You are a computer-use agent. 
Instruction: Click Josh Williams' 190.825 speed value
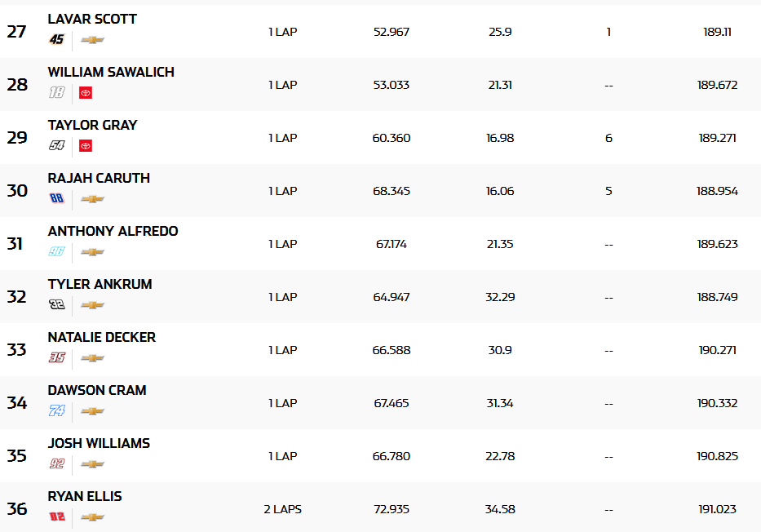pyautogui.click(x=717, y=456)
